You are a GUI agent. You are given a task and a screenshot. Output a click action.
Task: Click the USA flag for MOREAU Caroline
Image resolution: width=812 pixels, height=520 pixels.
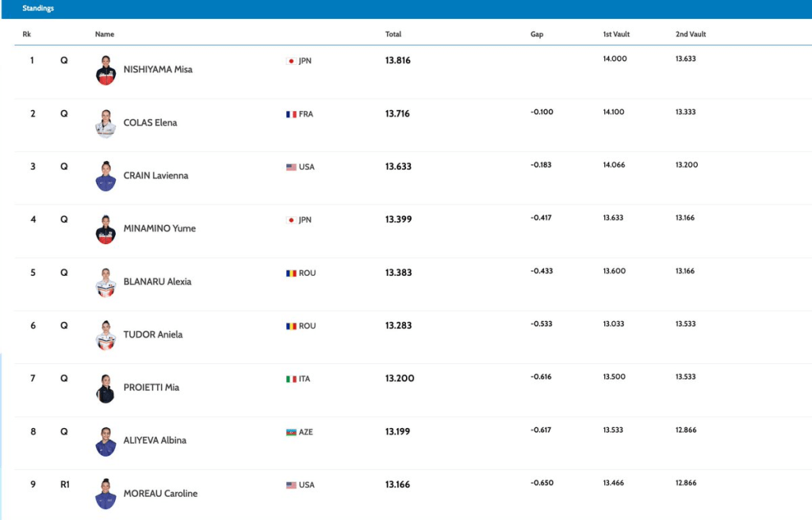tap(291, 485)
